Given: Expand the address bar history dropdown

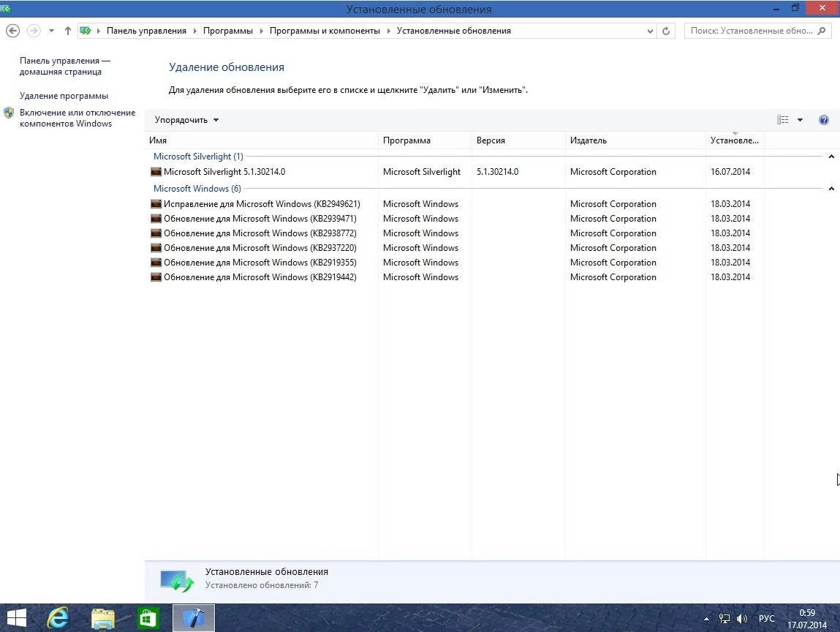Looking at the screenshot, I should (650, 31).
